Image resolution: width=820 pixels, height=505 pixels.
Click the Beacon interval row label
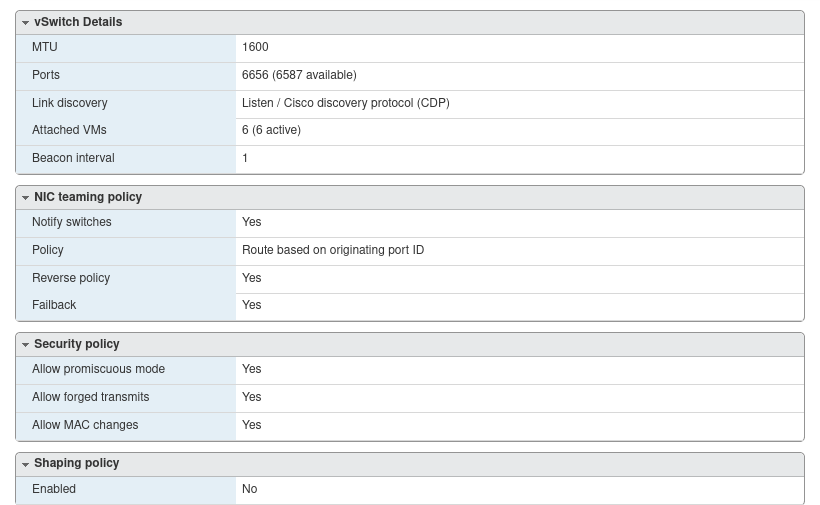(73, 158)
